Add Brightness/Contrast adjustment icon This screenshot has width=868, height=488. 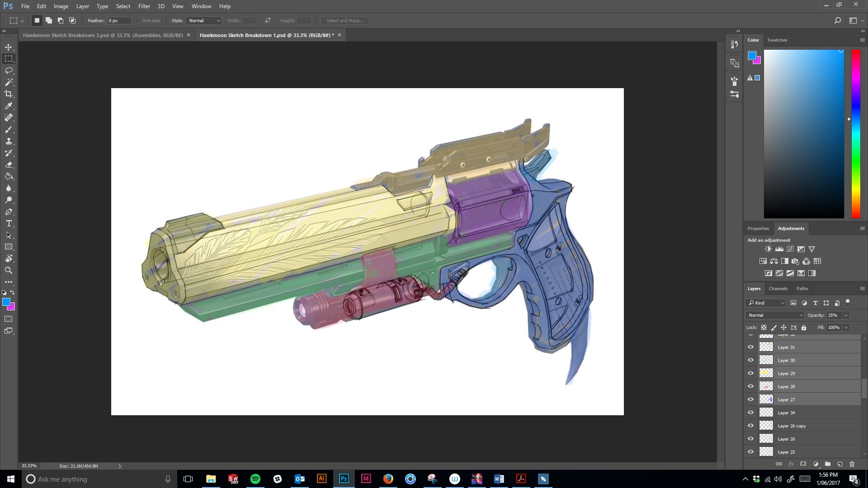[x=768, y=249]
